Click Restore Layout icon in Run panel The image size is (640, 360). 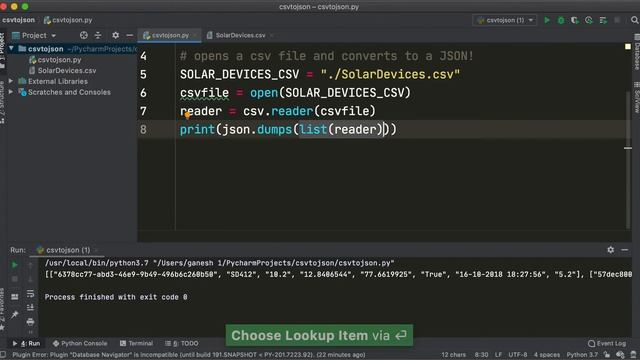(x=14, y=297)
